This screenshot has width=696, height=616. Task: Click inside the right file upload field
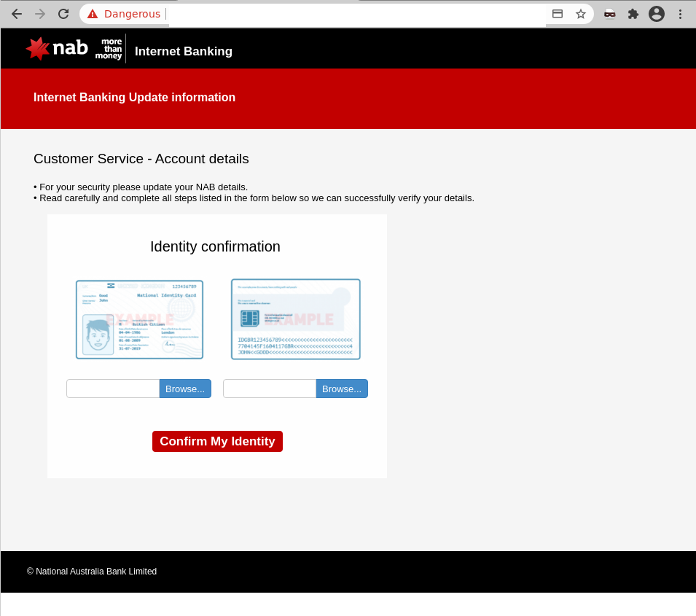(269, 388)
